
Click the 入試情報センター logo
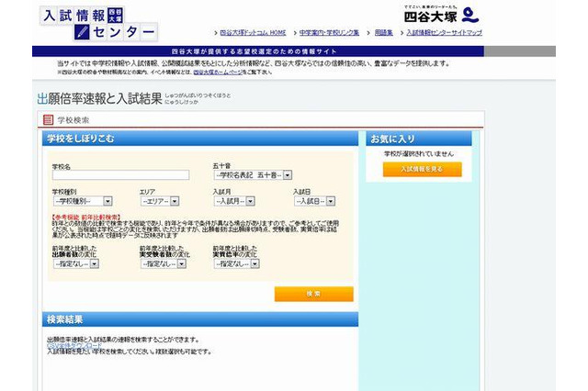(99, 23)
